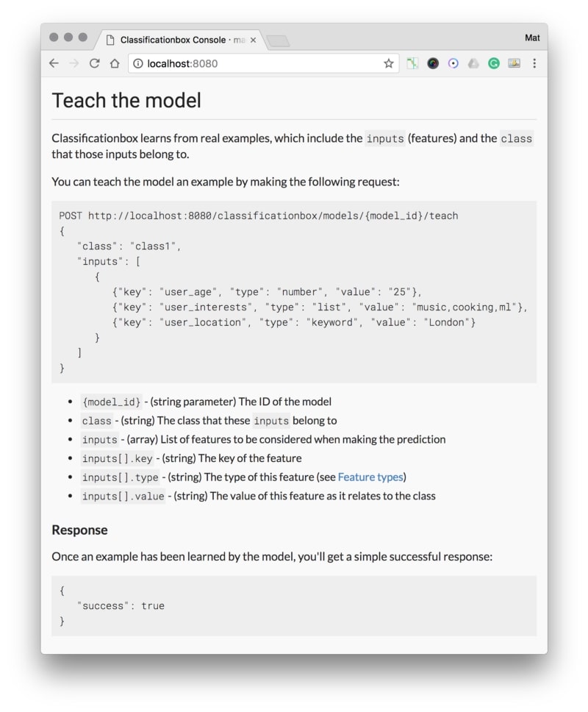Viewport: 588px width, 712px height.
Task: Click the picture extension icon near menu
Action: click(514, 63)
